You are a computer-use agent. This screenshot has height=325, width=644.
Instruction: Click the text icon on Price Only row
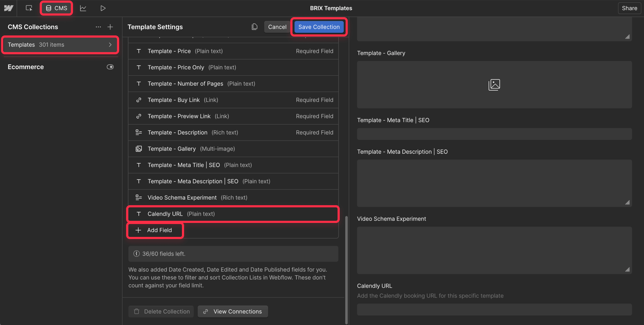pyautogui.click(x=139, y=67)
